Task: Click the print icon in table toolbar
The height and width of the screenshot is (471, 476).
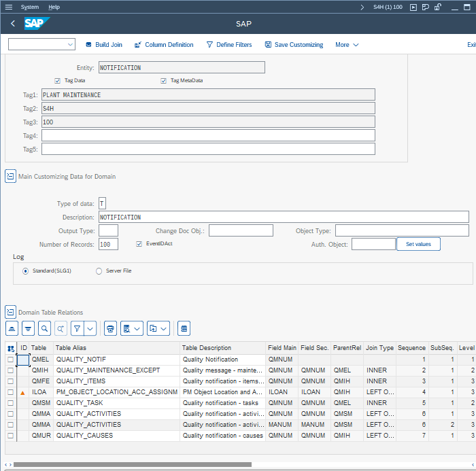Action: coord(110,328)
